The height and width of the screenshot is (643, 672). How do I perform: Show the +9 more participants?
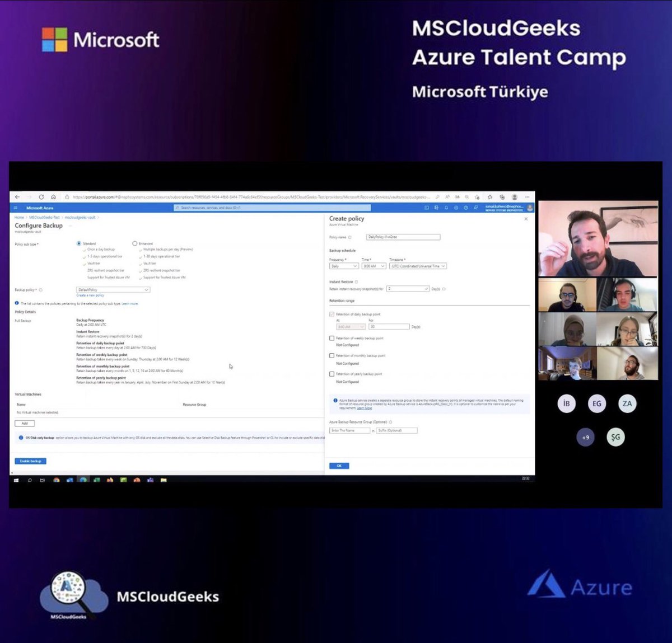(x=586, y=437)
